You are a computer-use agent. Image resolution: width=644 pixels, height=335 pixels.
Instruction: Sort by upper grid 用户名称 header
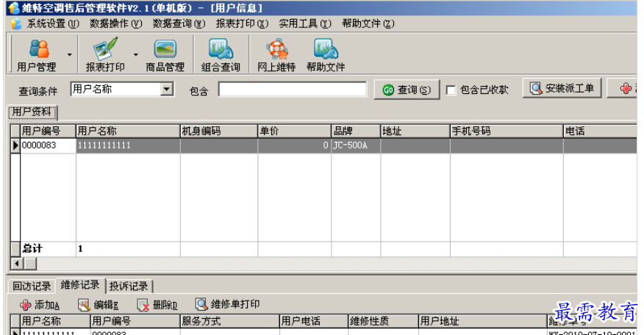click(x=128, y=131)
